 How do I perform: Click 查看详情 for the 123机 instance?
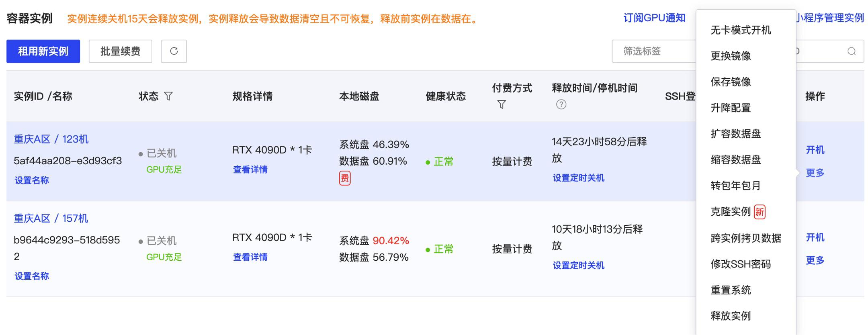click(x=250, y=170)
